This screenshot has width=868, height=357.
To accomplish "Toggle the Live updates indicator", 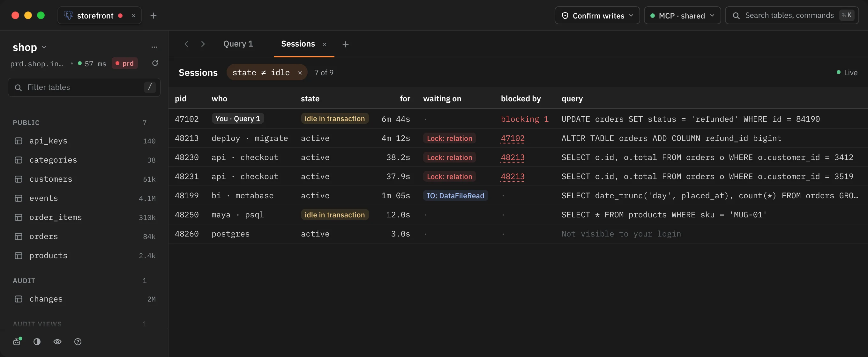I will point(847,73).
